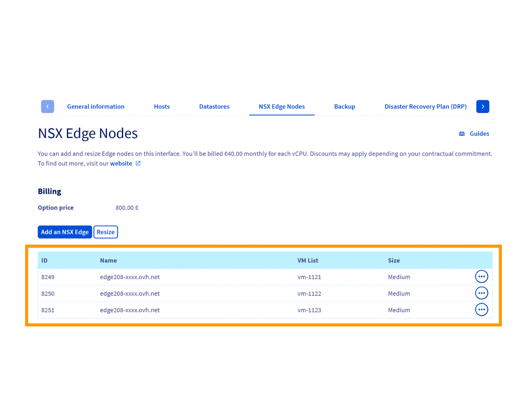Click the Add an NSX Edge button
The image size is (527, 420).
tap(65, 232)
